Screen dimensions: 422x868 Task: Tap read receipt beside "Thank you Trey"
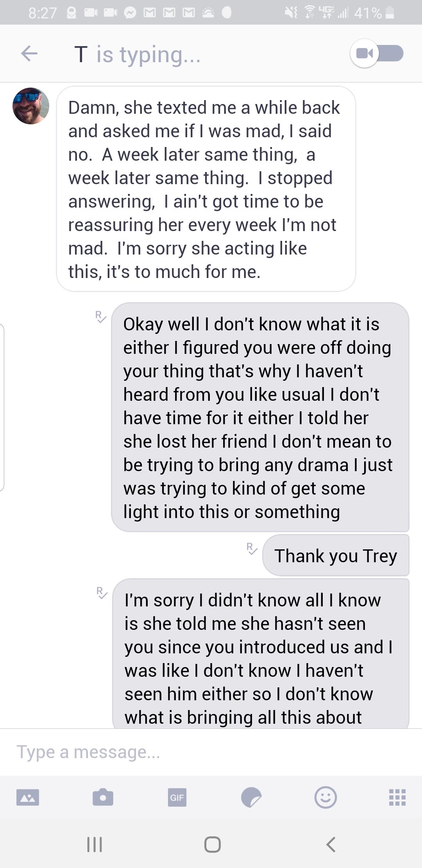(252, 548)
